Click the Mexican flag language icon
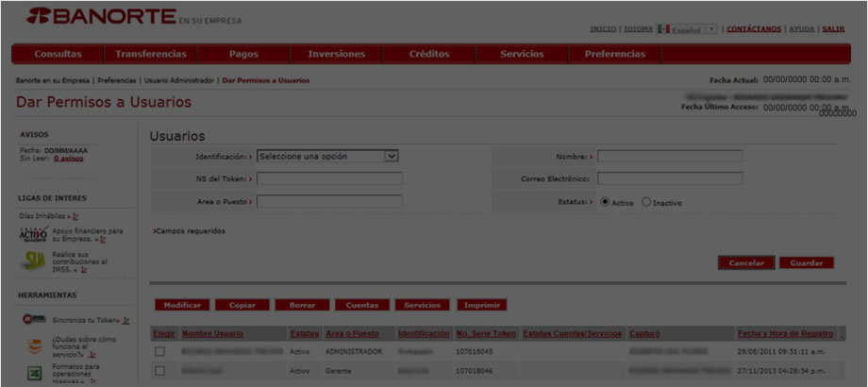The image size is (868, 387). [663, 29]
